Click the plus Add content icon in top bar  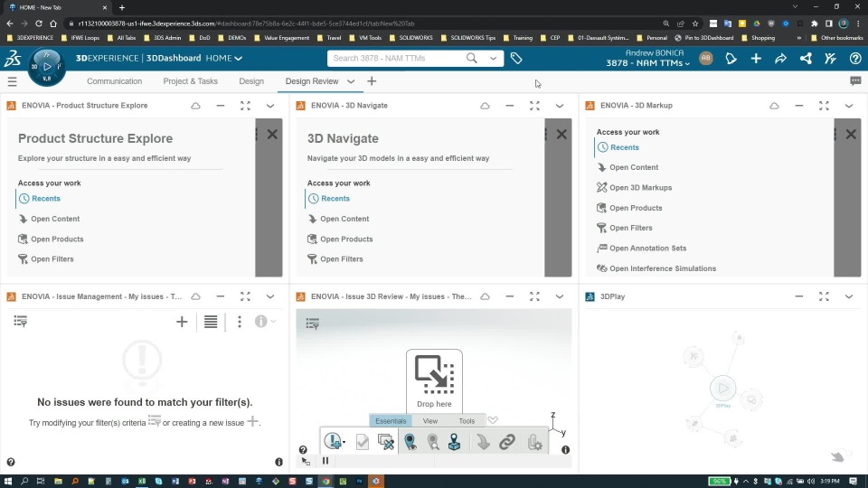click(756, 58)
